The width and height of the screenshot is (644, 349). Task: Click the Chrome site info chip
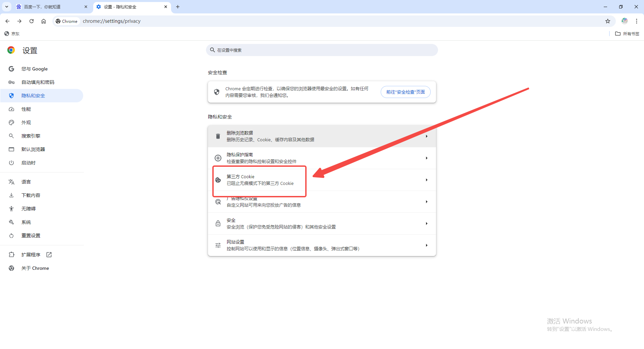(66, 21)
